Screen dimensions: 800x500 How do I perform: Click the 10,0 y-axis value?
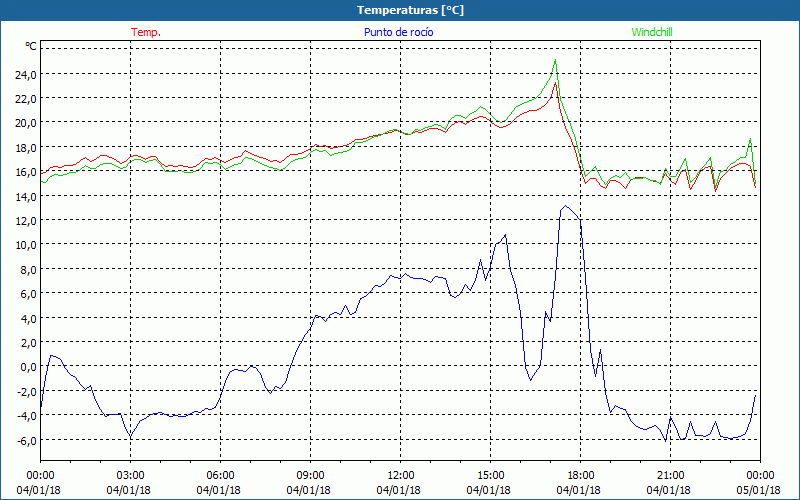click(26, 245)
